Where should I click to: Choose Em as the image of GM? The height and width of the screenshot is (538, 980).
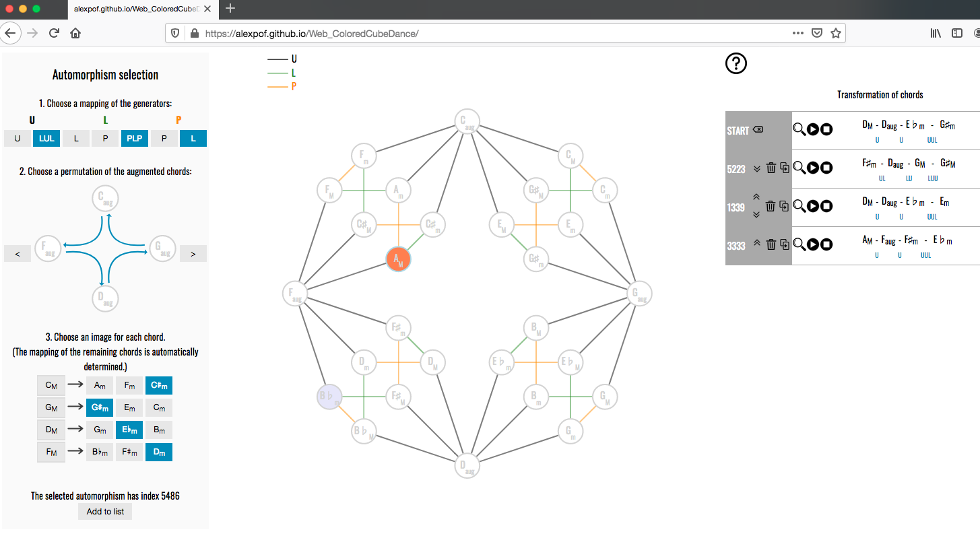(129, 407)
